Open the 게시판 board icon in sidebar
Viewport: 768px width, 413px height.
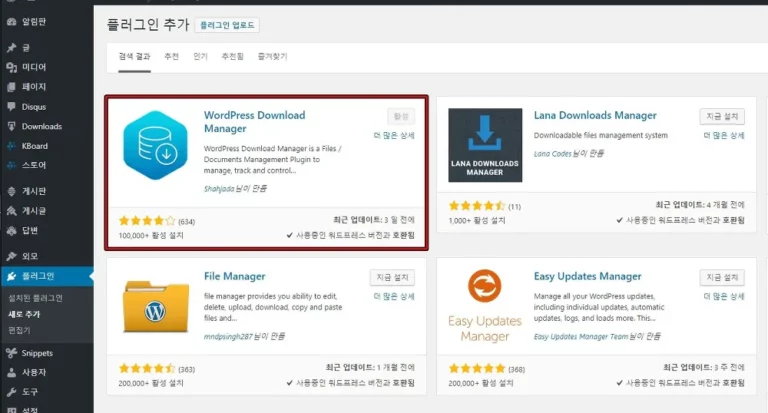[x=12, y=191]
